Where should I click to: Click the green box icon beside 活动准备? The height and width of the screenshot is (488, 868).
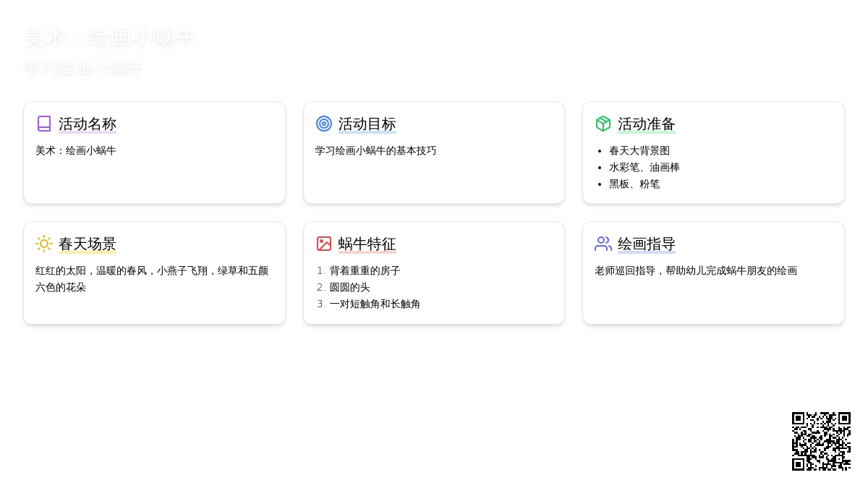pos(603,124)
